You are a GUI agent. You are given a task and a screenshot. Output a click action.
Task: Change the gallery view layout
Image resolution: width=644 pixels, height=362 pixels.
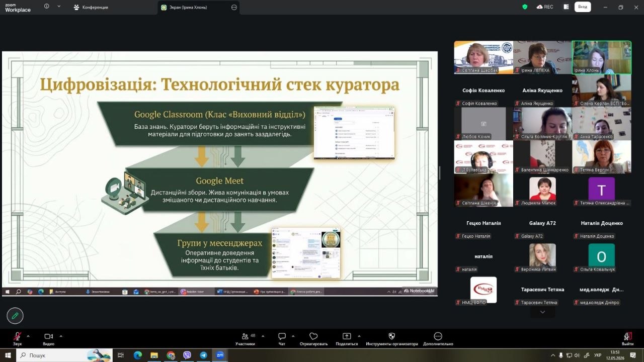(x=566, y=7)
